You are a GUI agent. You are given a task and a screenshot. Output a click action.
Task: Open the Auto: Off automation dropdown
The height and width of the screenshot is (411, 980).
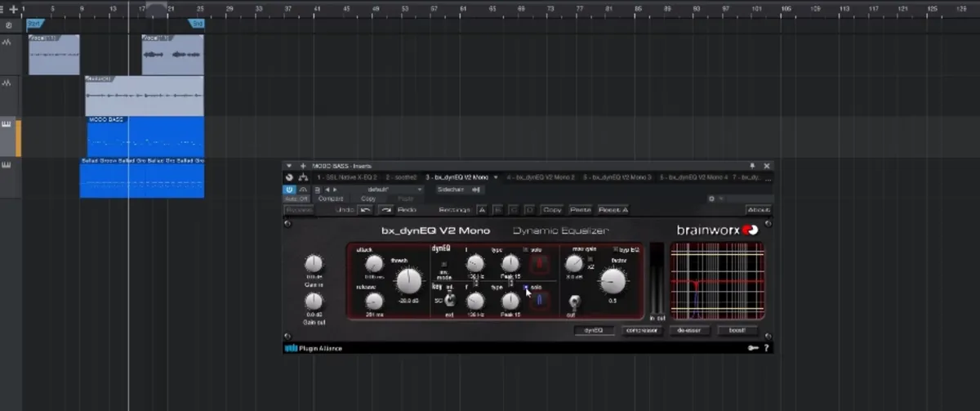[x=296, y=199]
